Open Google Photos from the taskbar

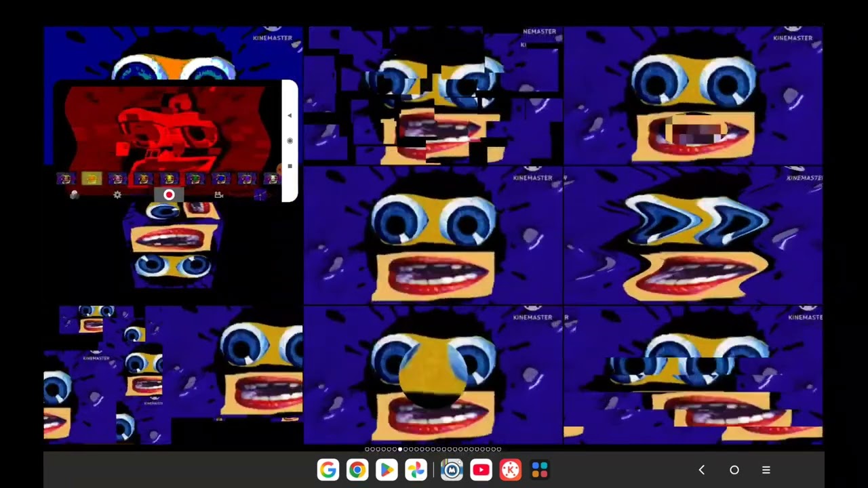tap(416, 470)
